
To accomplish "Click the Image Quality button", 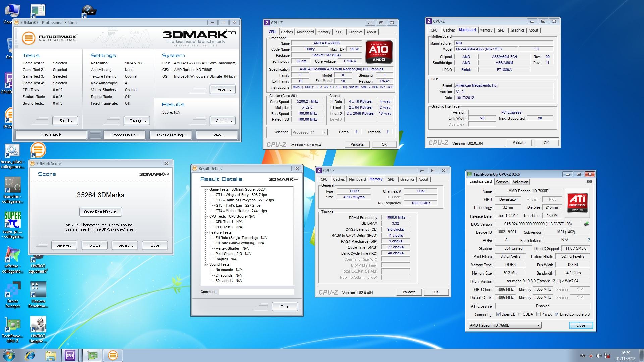I will (125, 135).
